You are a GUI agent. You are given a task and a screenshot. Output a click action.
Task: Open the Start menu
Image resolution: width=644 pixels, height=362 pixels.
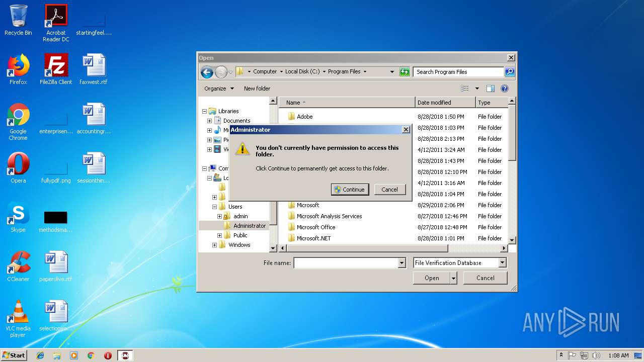(x=14, y=355)
